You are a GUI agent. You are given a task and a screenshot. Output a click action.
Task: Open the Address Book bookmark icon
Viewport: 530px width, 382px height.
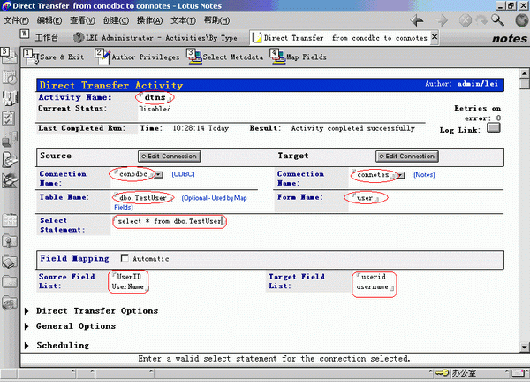click(x=9, y=98)
